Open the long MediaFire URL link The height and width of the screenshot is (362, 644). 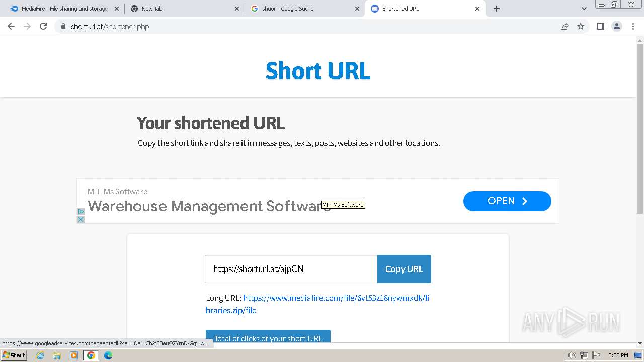(317, 304)
